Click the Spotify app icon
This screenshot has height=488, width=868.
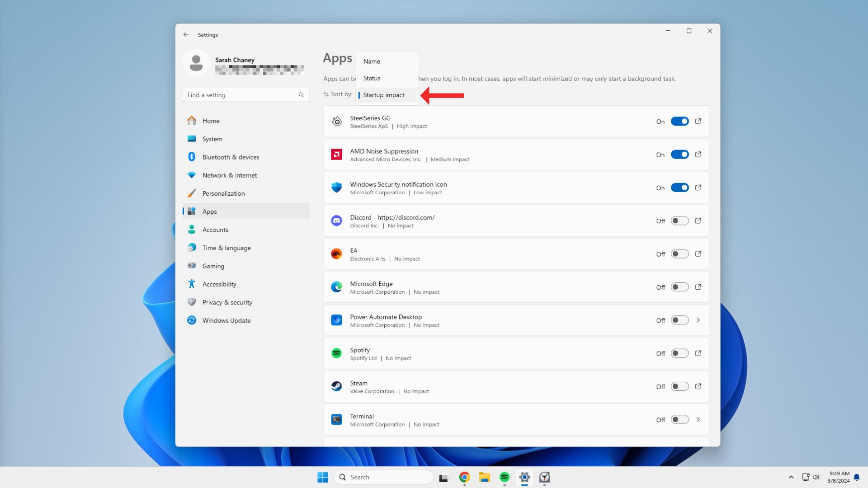[337, 353]
